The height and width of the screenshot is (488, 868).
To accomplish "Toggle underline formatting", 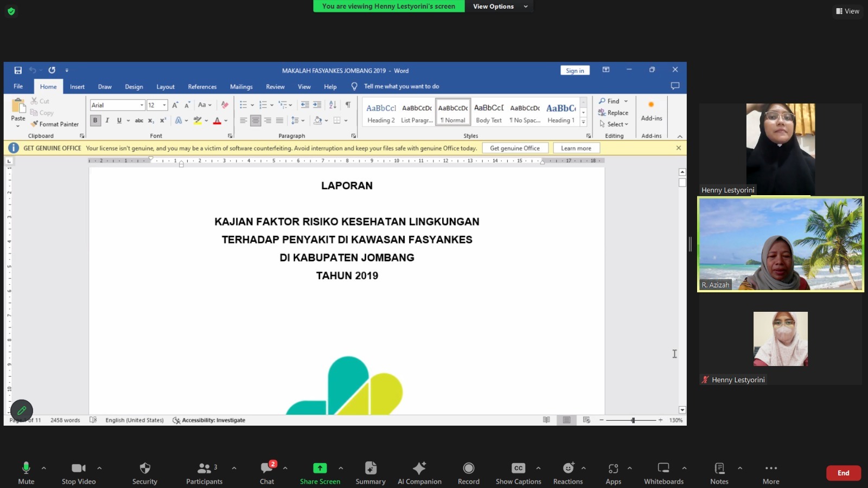I will [x=118, y=120].
